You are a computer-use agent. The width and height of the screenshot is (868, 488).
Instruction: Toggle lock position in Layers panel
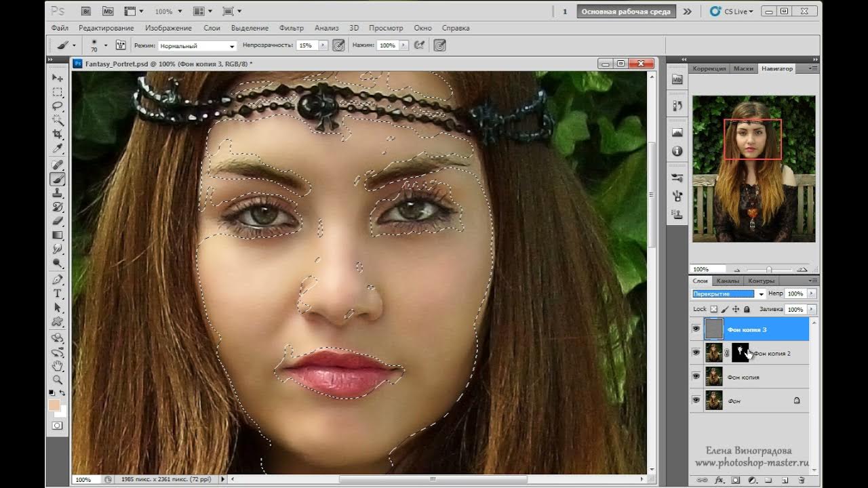pyautogui.click(x=736, y=309)
